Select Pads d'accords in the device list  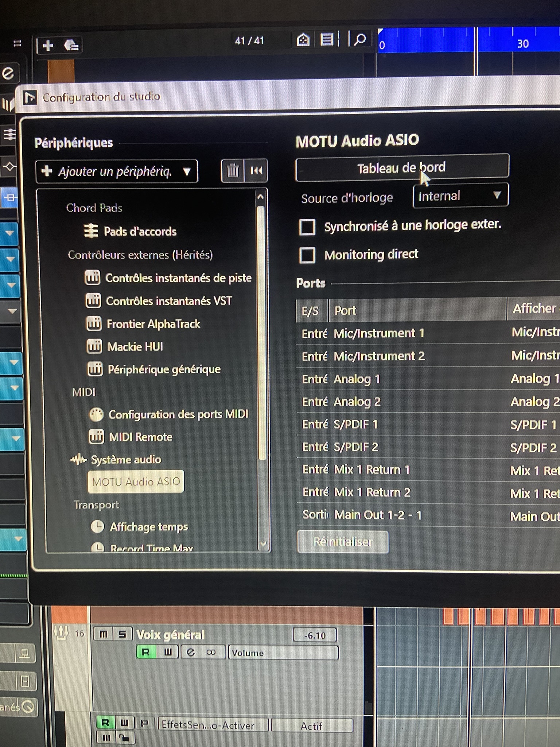click(x=140, y=232)
